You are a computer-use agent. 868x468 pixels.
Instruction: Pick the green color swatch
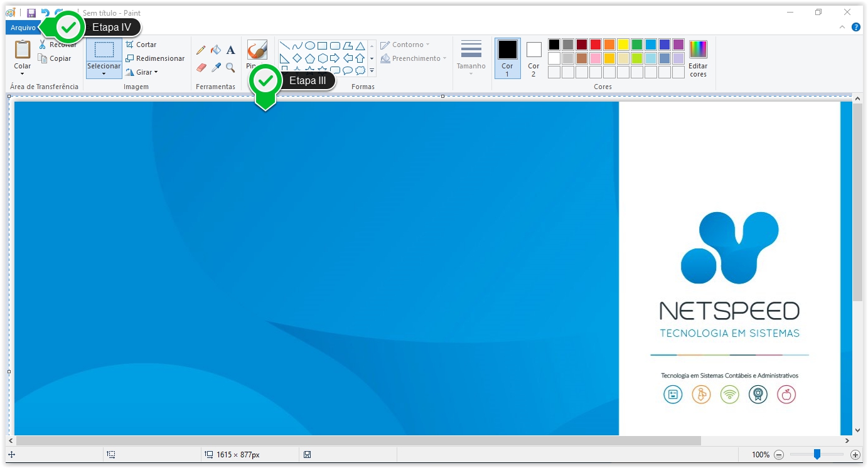click(x=637, y=45)
